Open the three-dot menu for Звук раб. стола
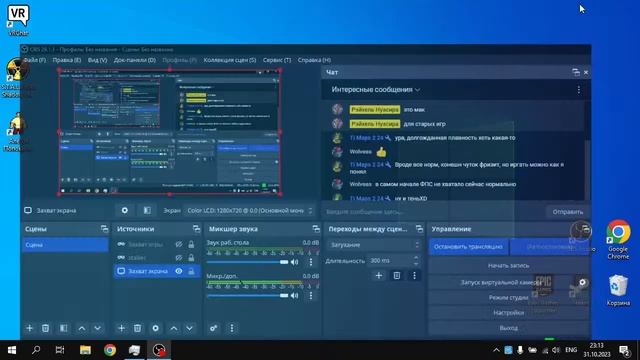This screenshot has height=360, width=640. pos(311,262)
